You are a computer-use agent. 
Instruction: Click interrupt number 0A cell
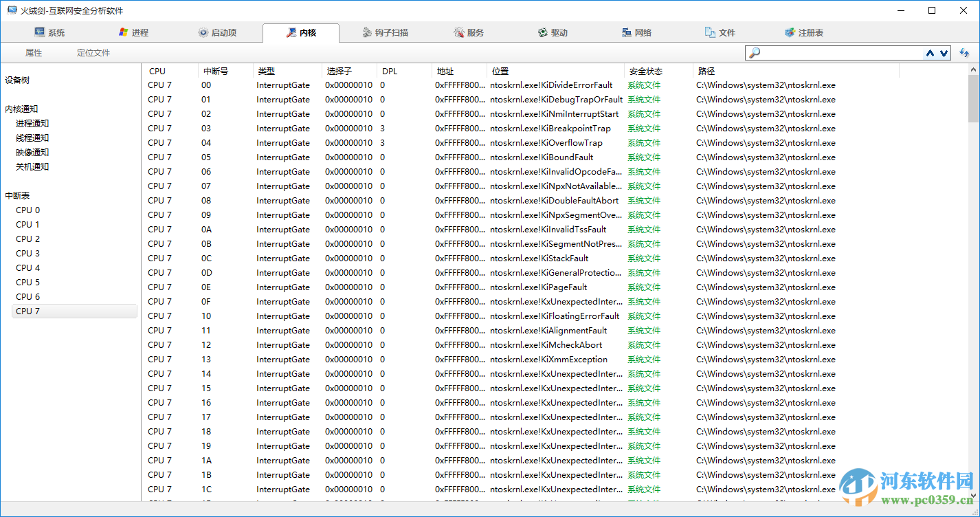tap(207, 230)
